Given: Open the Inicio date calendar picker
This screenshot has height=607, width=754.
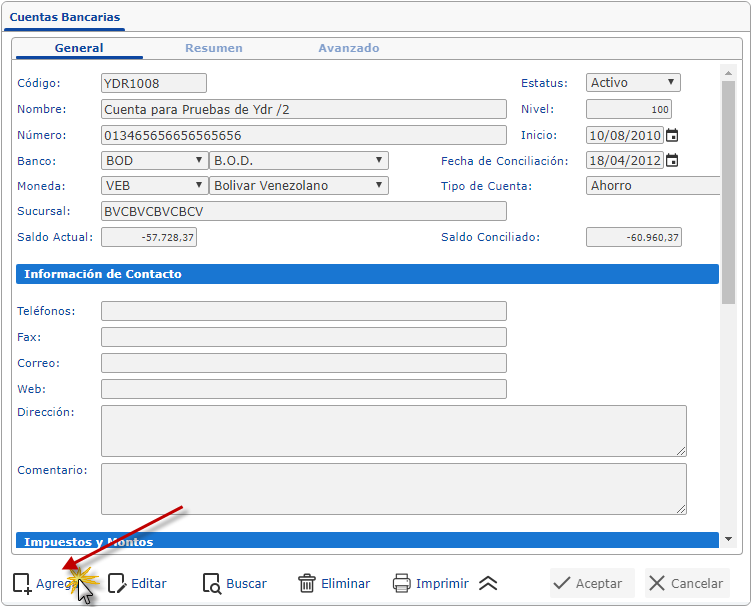Looking at the screenshot, I should [672, 135].
